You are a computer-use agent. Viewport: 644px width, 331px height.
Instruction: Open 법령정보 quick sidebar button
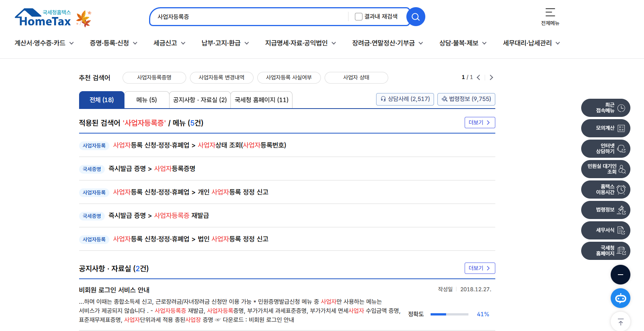(x=605, y=210)
